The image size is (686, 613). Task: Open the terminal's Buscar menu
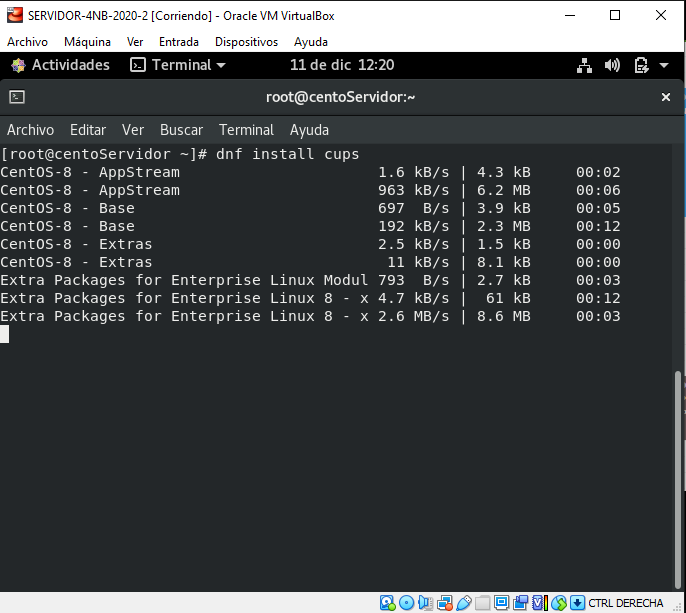tap(181, 130)
